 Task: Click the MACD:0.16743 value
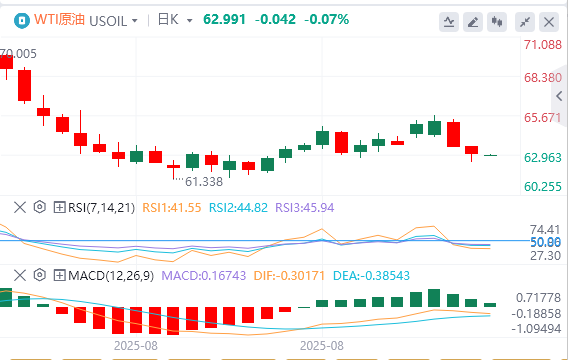[x=204, y=276]
